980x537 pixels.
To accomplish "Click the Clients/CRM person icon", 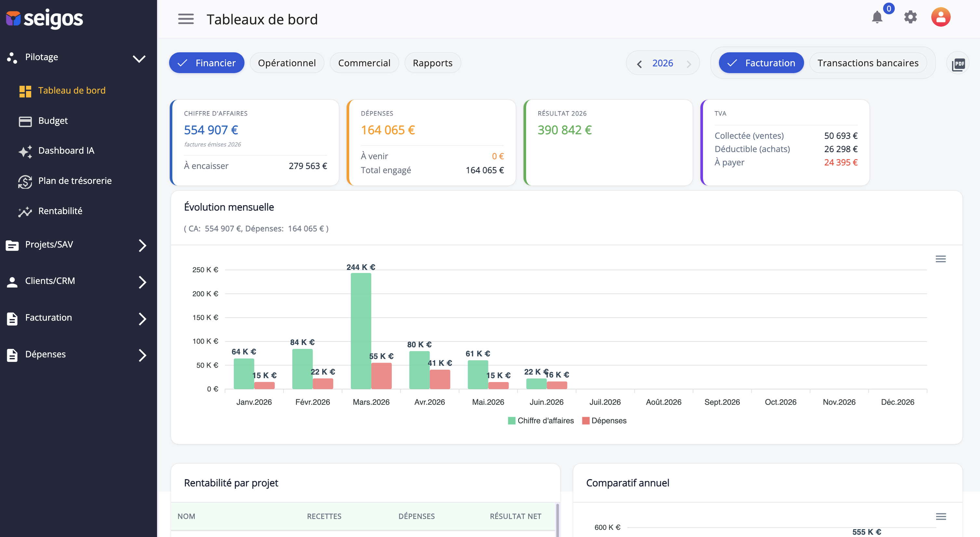I will 12,282.
